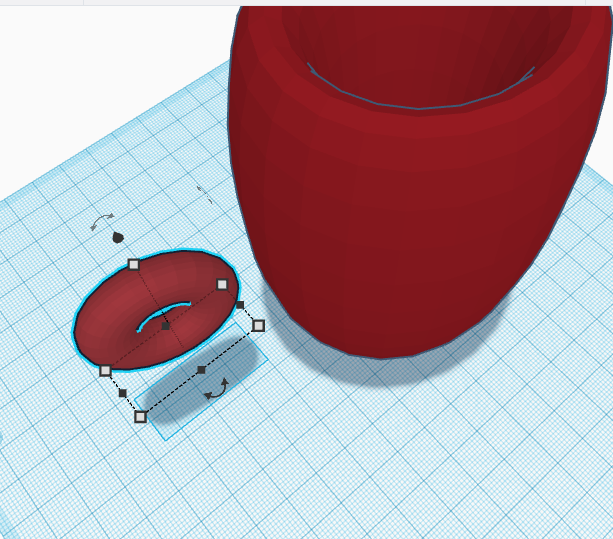Click the white corner handle nearest the vase shadow
The width and height of the screenshot is (613, 539).
click(x=258, y=326)
